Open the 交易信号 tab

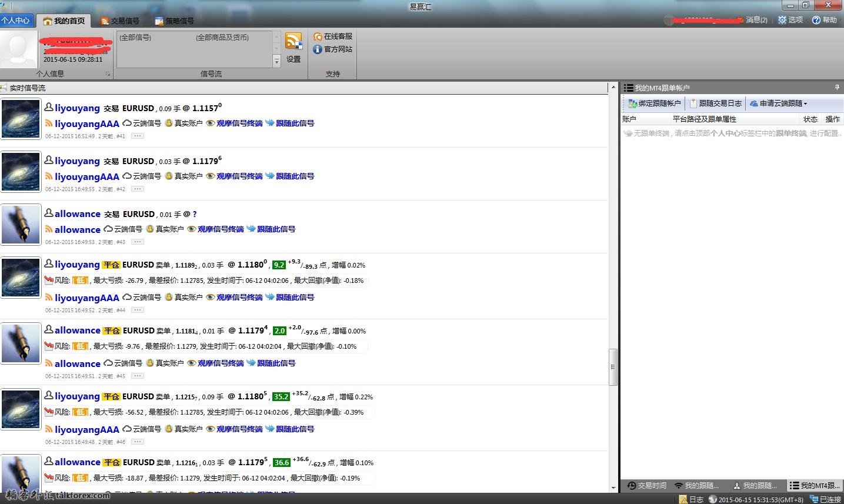pyautogui.click(x=120, y=21)
